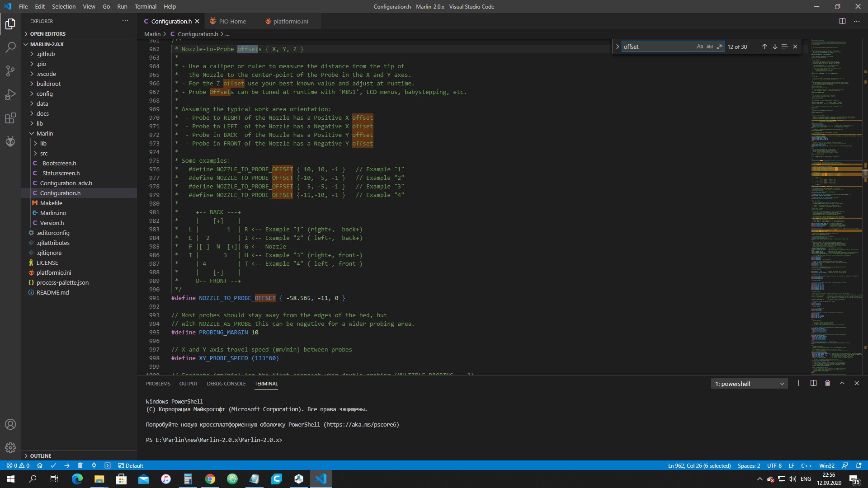Open the Run and Debug view
The height and width of the screenshot is (488, 868).
pos(10,94)
